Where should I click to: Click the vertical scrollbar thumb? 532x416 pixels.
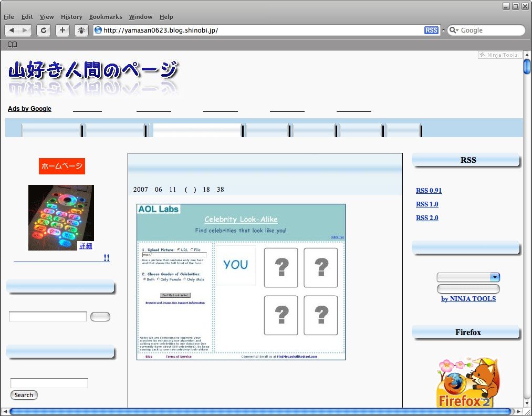pyautogui.click(x=527, y=67)
